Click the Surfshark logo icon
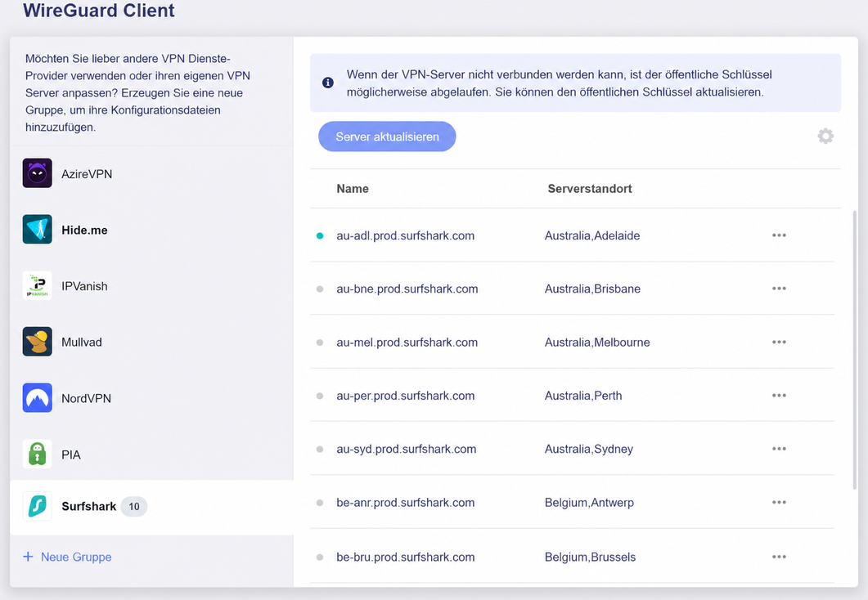Image resolution: width=868 pixels, height=600 pixels. coord(37,506)
